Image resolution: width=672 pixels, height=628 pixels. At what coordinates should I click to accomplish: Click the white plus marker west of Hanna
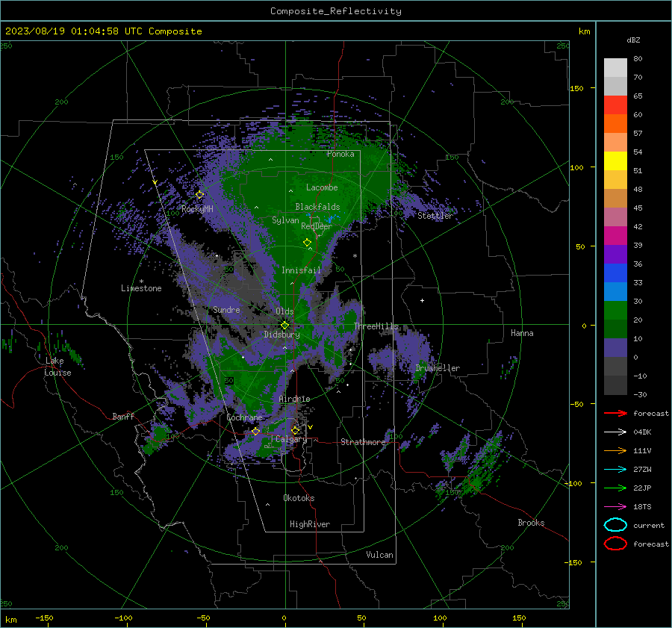[422, 300]
